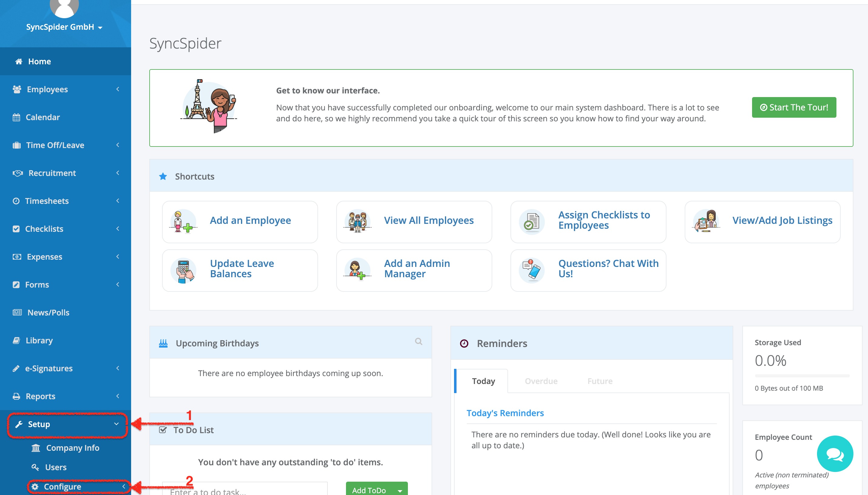868x495 pixels.
Task: Click the Upcoming Birthdays cake icon
Action: pyautogui.click(x=163, y=343)
